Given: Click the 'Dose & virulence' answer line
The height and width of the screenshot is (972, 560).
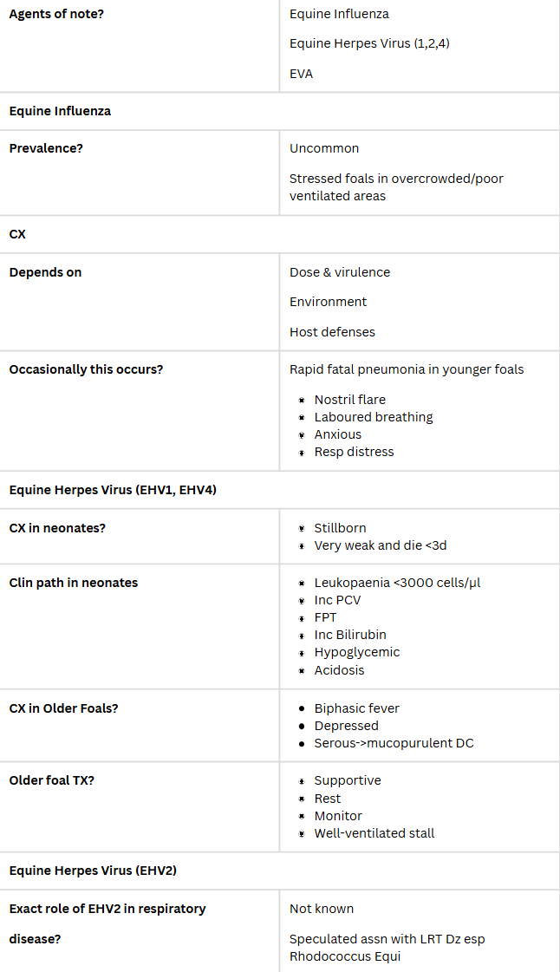Looking at the screenshot, I should point(340,272).
